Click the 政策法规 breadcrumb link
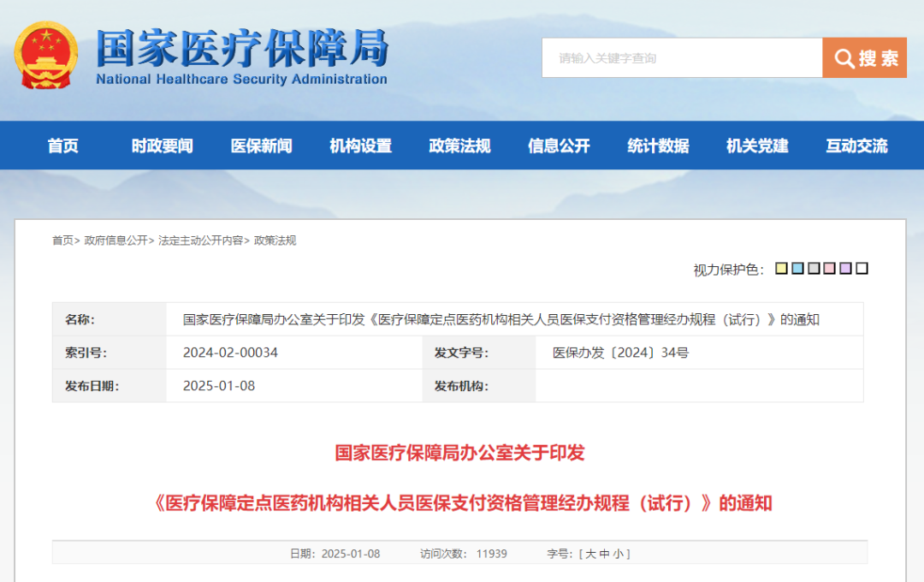 [x=275, y=241]
